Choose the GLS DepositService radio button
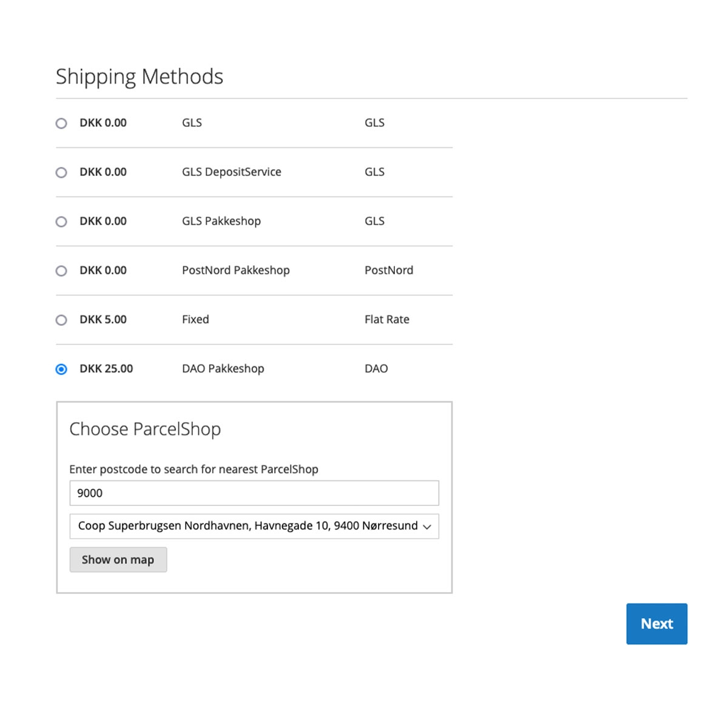728x728 pixels. tap(61, 172)
